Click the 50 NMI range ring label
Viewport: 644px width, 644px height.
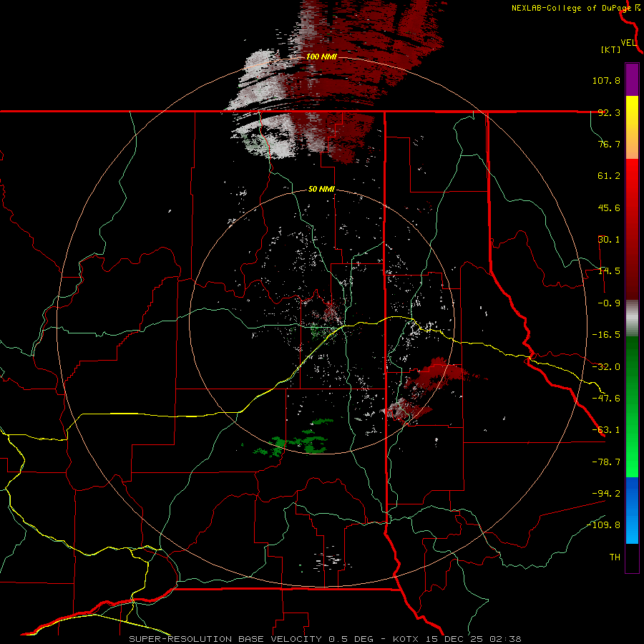coord(321,189)
